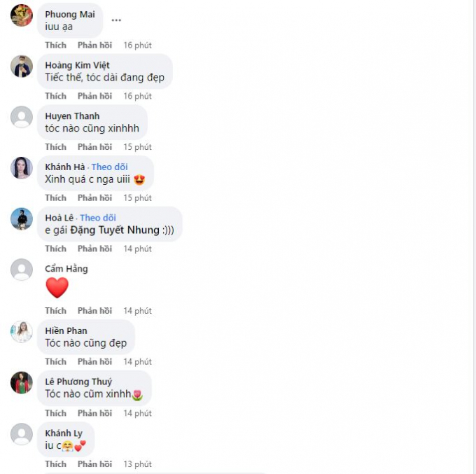Click Huyen Thanh's default avatar icon

(22, 117)
